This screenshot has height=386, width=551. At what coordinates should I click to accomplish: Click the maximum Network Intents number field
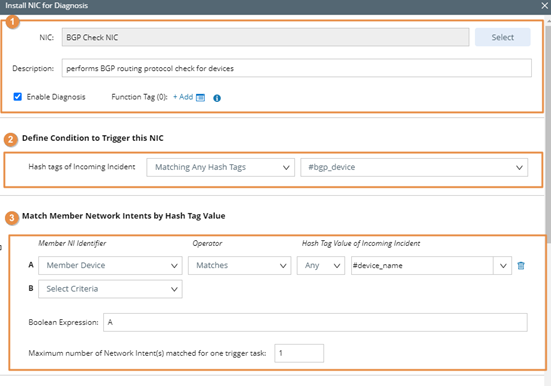click(x=299, y=353)
